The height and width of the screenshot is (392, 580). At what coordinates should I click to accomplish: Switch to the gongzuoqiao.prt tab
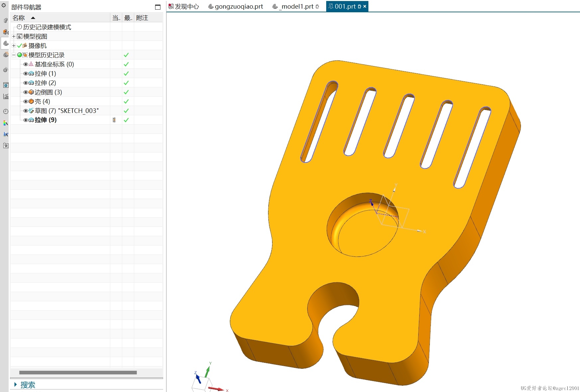[236, 6]
